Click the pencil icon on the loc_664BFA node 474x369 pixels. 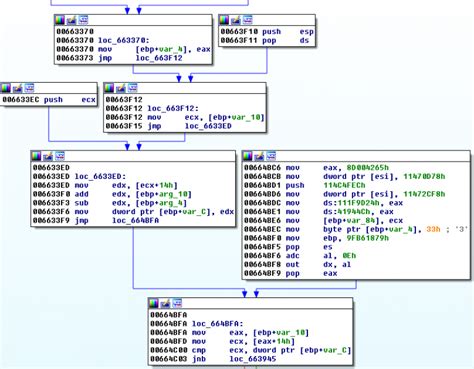165,304
